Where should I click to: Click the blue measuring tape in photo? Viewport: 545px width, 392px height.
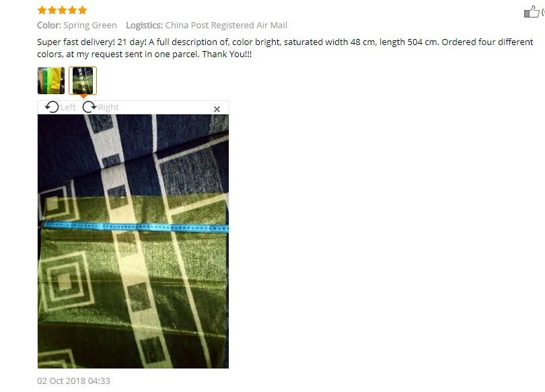tap(136, 227)
